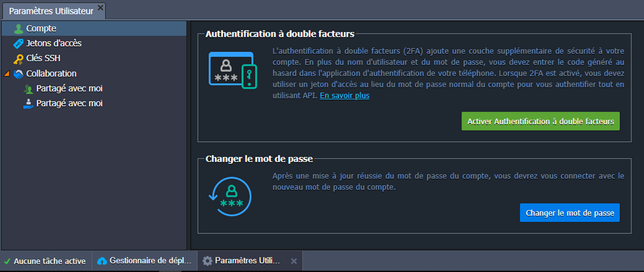Viewport: 644px width, 272px height.
Task: Click the gear icon on Paramètres Utili... tab
Action: tap(207, 261)
